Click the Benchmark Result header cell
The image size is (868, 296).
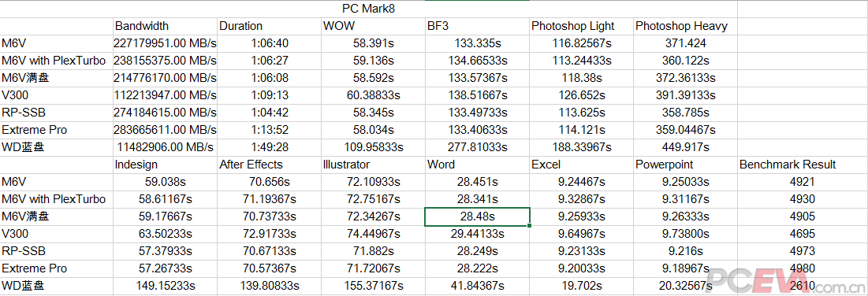click(803, 165)
